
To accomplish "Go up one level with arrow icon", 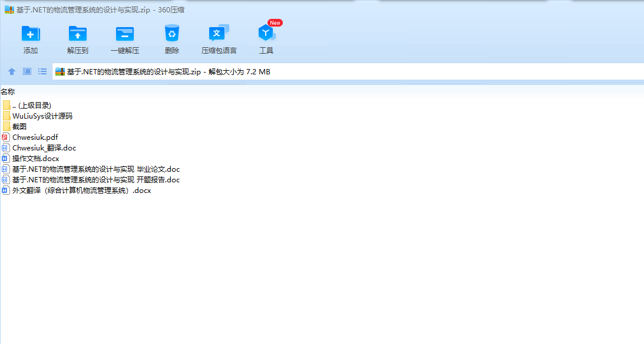I will click(12, 71).
